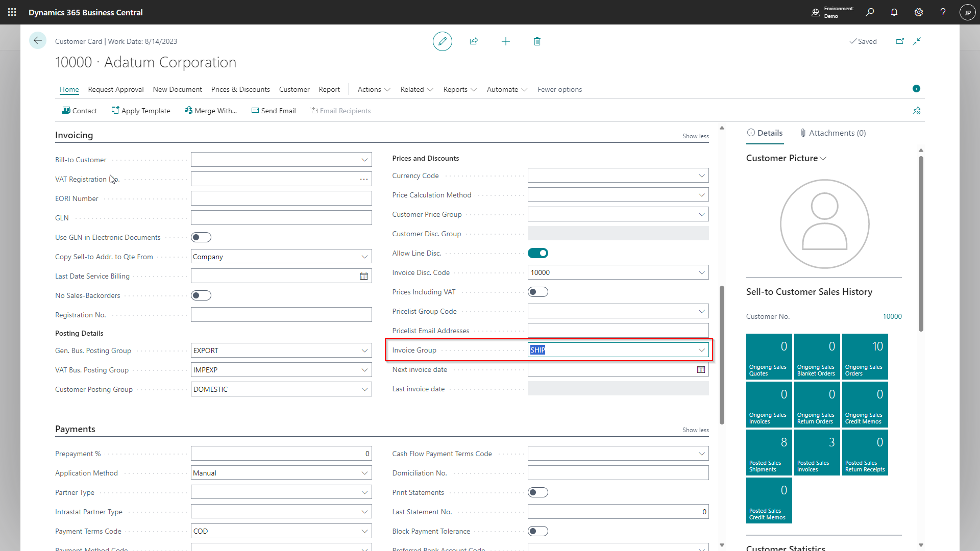Click Send Email action
The height and width of the screenshot is (551, 980).
[x=274, y=111]
